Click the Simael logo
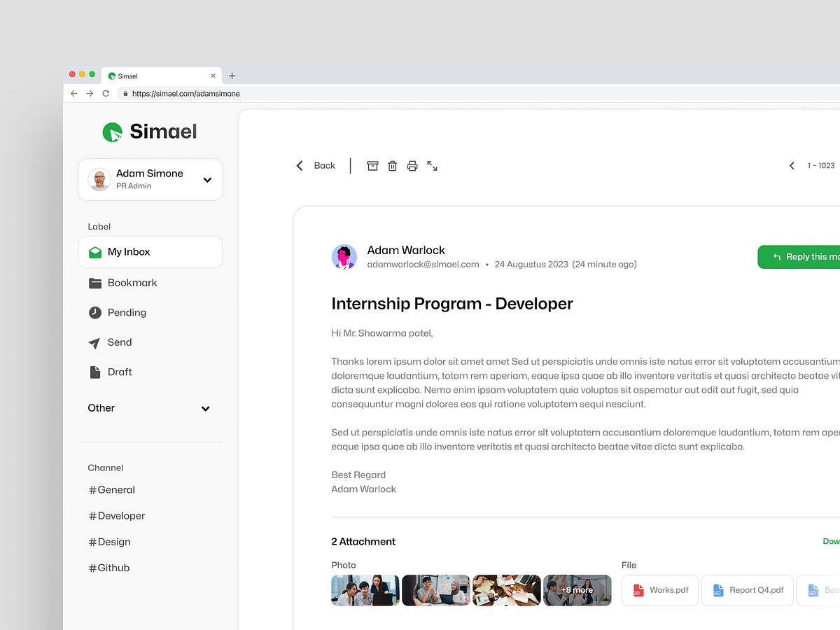Image resolution: width=840 pixels, height=630 pixels. (149, 132)
